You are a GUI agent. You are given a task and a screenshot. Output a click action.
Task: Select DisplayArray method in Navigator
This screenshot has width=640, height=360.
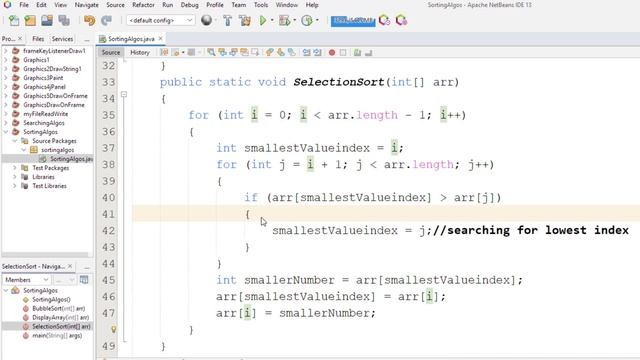pyautogui.click(x=60, y=317)
